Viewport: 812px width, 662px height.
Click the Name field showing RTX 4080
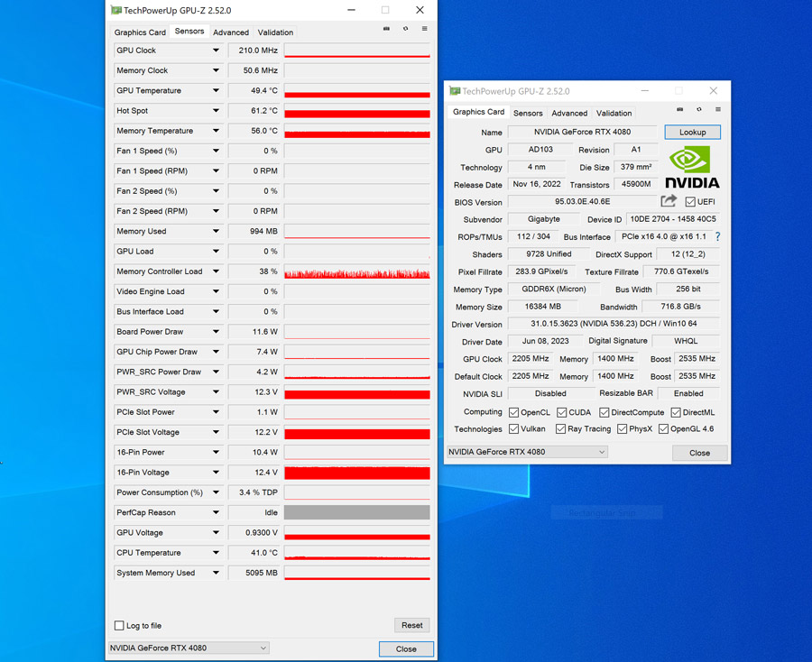click(583, 132)
